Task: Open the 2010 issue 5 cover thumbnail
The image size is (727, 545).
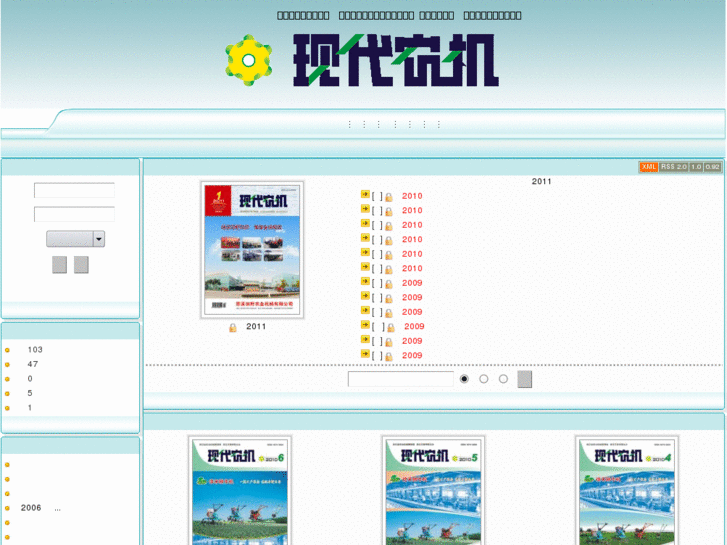Action: [x=433, y=490]
